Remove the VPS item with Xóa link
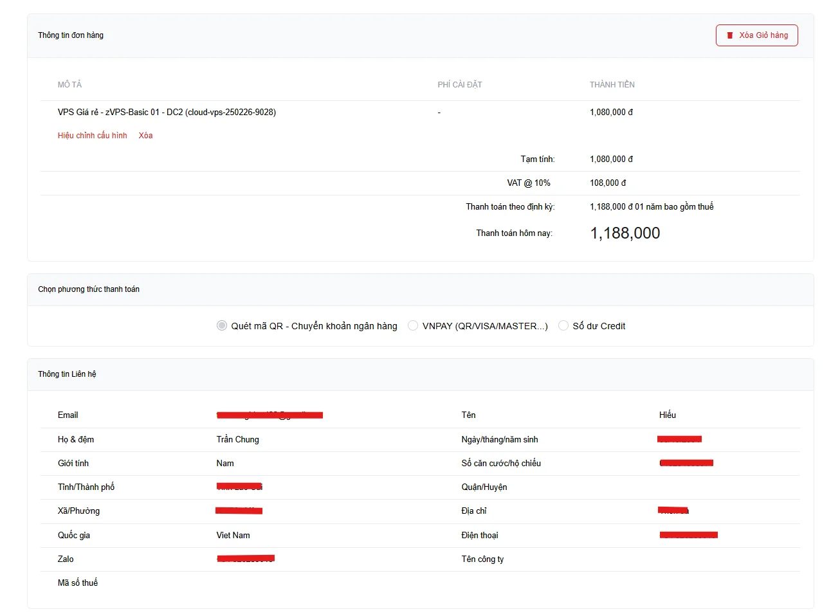 point(145,136)
